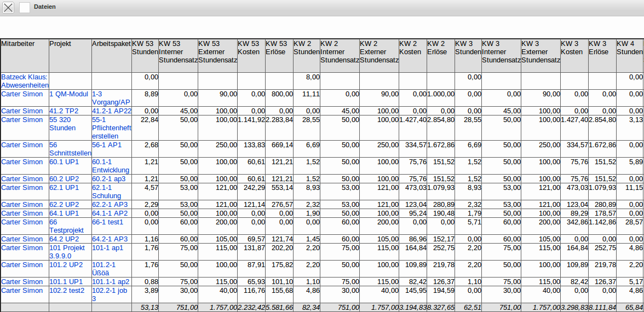644x312 pixels.
Task: Open the 101.2-1 Üßöä work package
Action: (x=104, y=269)
